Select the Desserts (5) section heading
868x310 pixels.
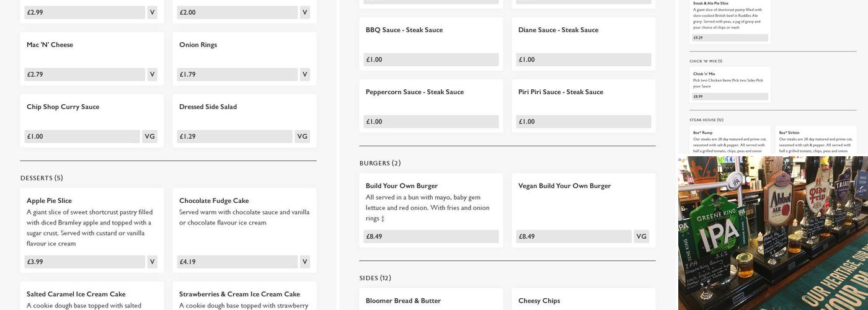tap(42, 178)
